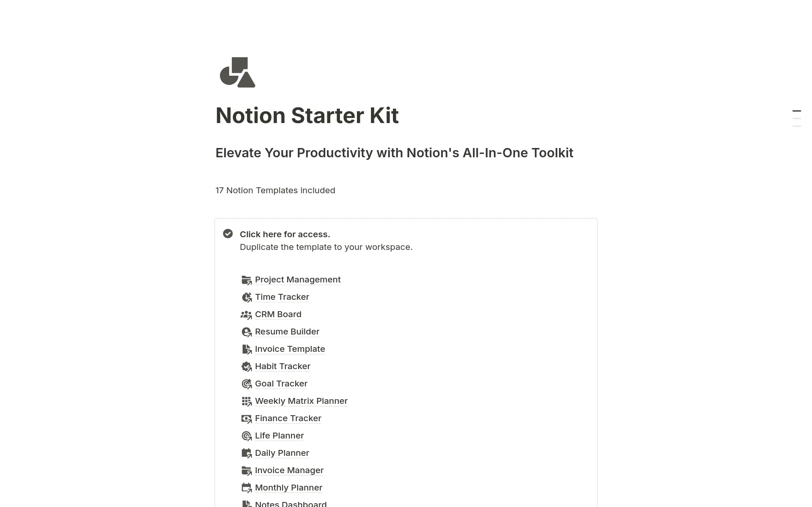
Task: Open the Click here for access page
Action: (x=285, y=234)
